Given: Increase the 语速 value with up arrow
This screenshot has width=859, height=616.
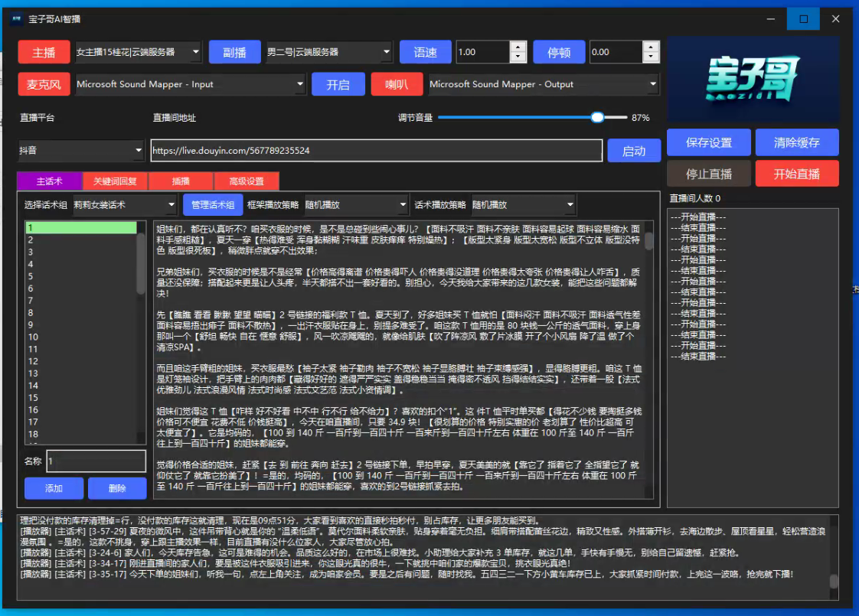Looking at the screenshot, I should pos(518,47).
